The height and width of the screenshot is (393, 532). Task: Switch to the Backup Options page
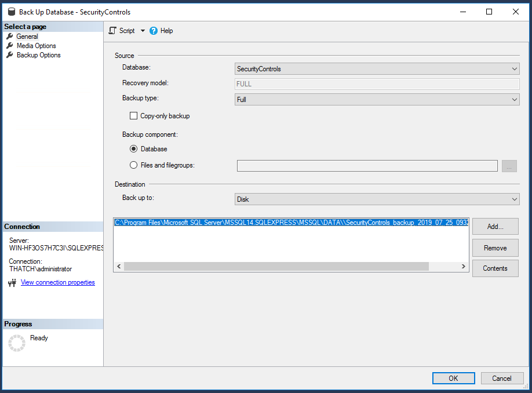[x=38, y=54]
